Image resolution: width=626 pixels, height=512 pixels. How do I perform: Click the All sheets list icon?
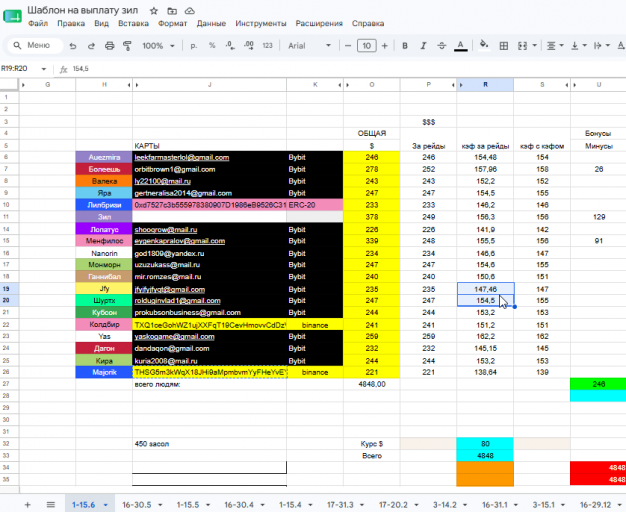tap(51, 505)
